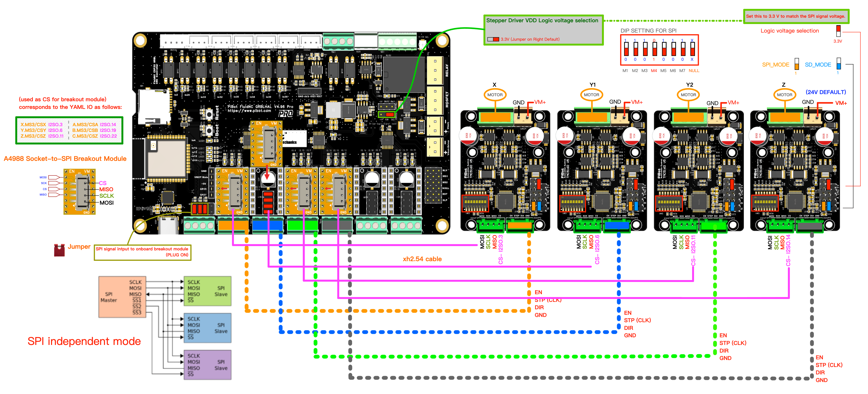Toggle DIP switch M2
The width and height of the screenshot is (868, 394).
tap(636, 49)
